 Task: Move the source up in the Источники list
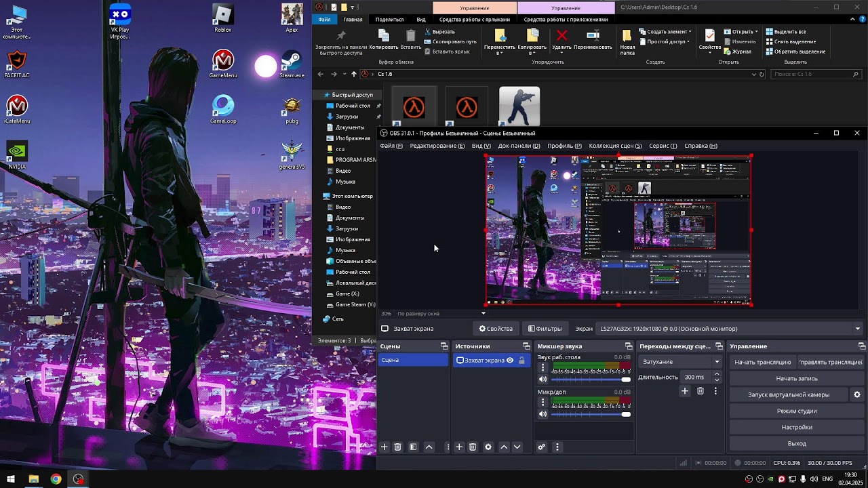pos(504,447)
